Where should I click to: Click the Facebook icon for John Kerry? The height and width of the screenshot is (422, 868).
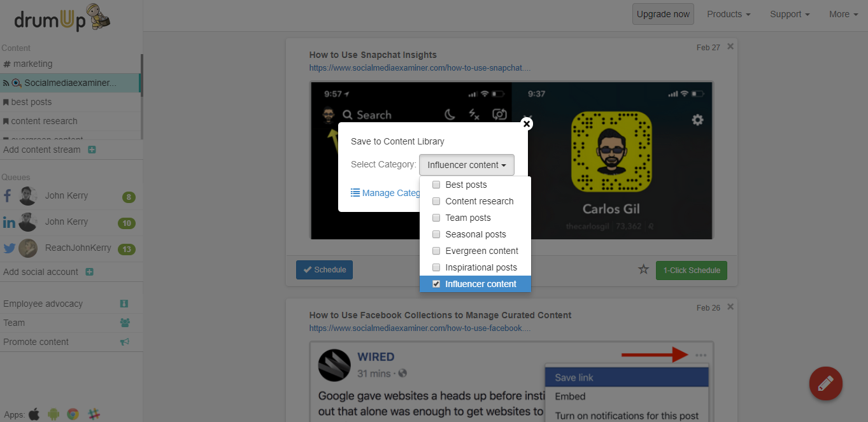point(8,196)
